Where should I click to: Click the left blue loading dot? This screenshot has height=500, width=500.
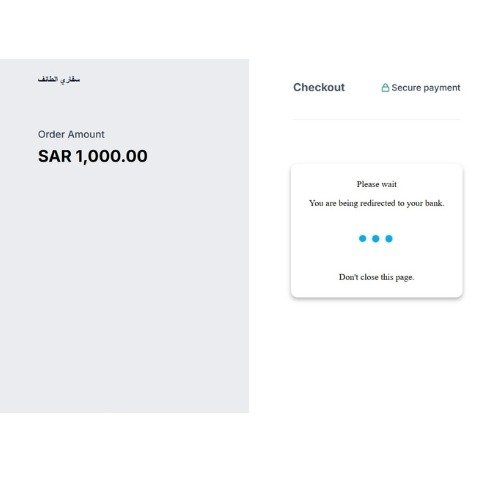(x=363, y=239)
